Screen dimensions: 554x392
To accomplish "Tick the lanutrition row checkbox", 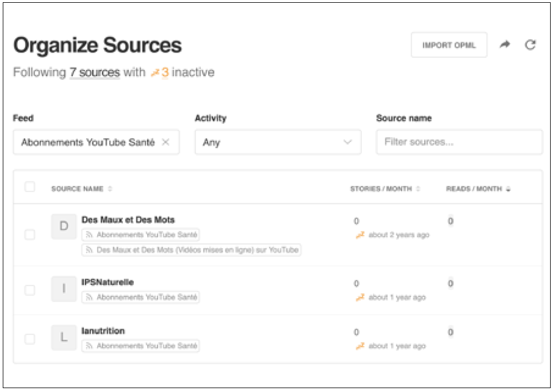I will point(30,339).
